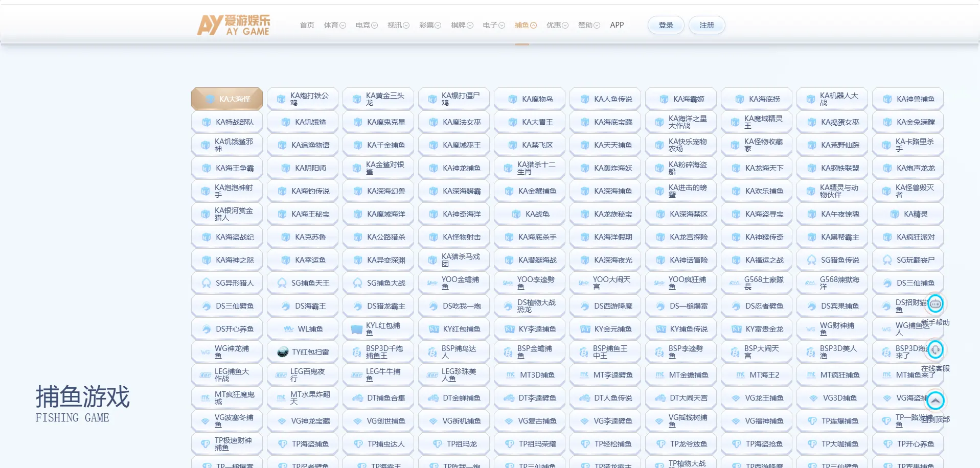Click the back-to-top arrow icon
This screenshot has height=468, width=980.
935,401
